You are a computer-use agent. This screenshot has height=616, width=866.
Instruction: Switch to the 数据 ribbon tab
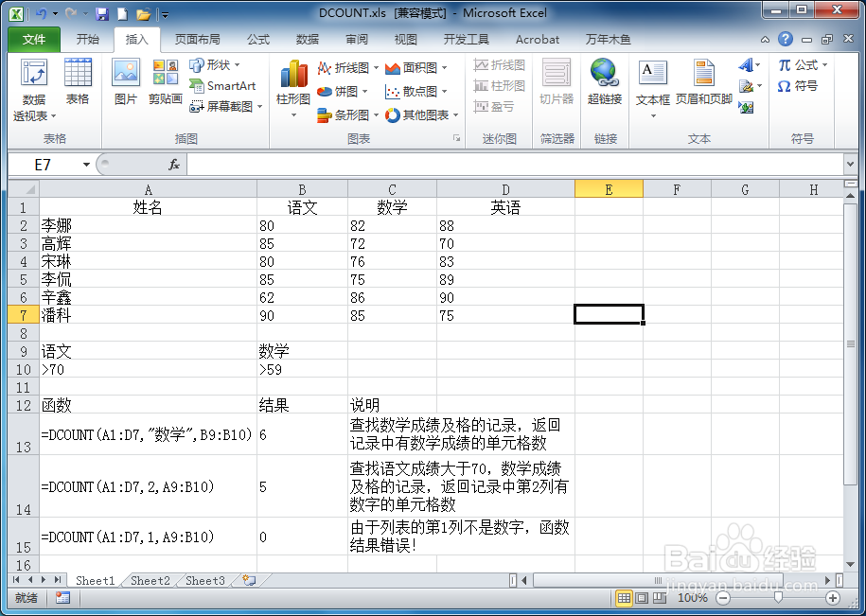click(307, 40)
